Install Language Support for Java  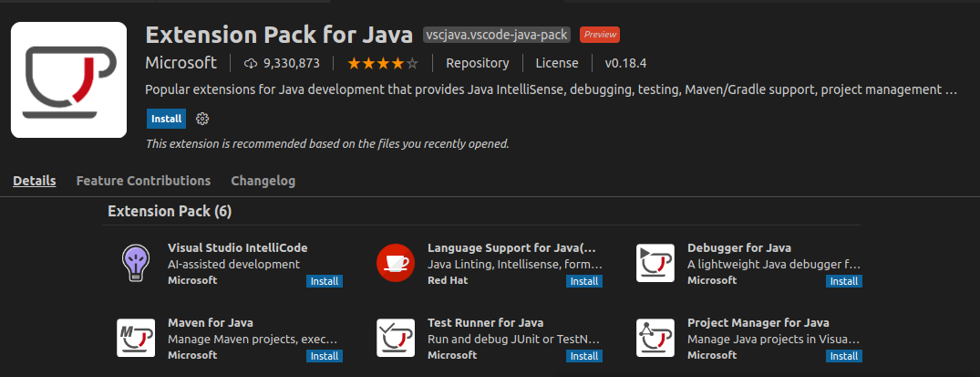coord(584,281)
